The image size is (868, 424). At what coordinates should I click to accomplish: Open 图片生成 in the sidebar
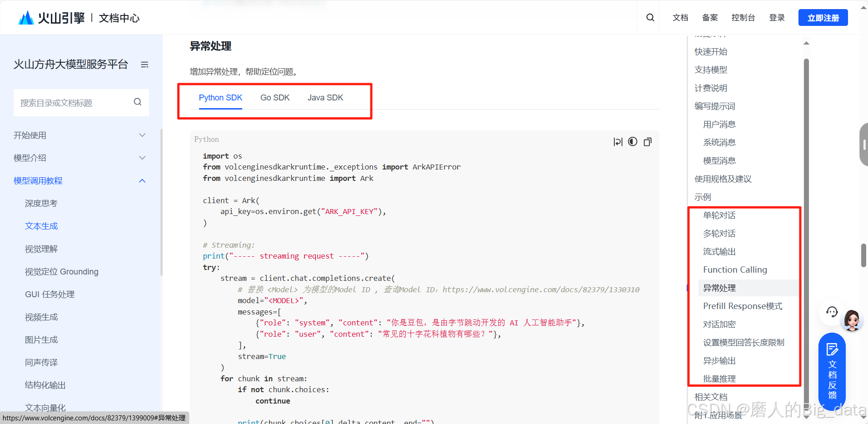[x=41, y=340]
